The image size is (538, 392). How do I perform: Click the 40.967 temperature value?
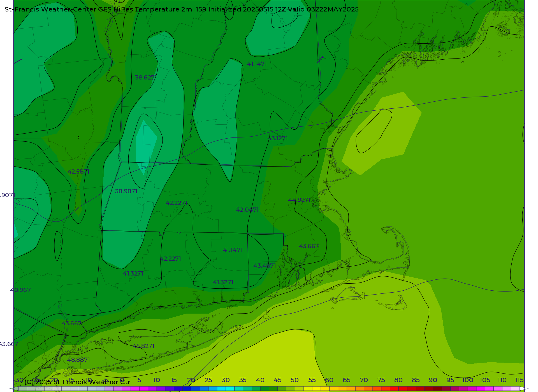(20, 290)
